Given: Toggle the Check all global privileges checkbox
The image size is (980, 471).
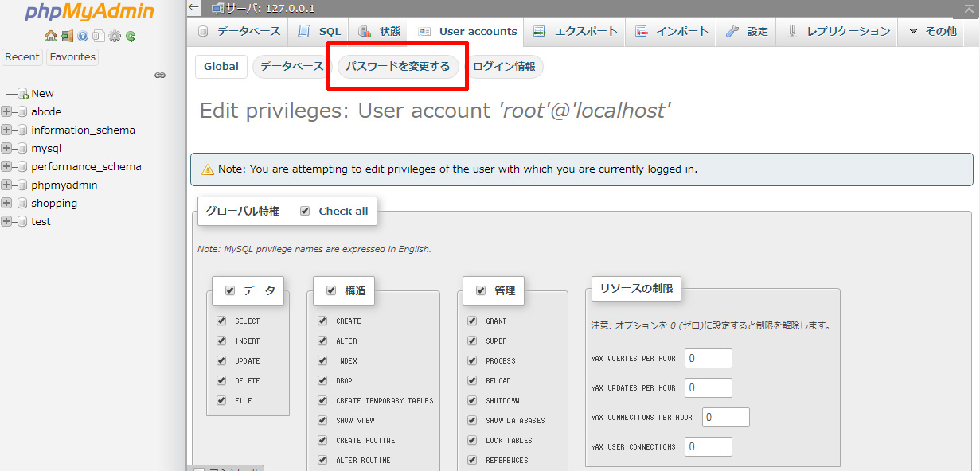Looking at the screenshot, I should point(305,212).
